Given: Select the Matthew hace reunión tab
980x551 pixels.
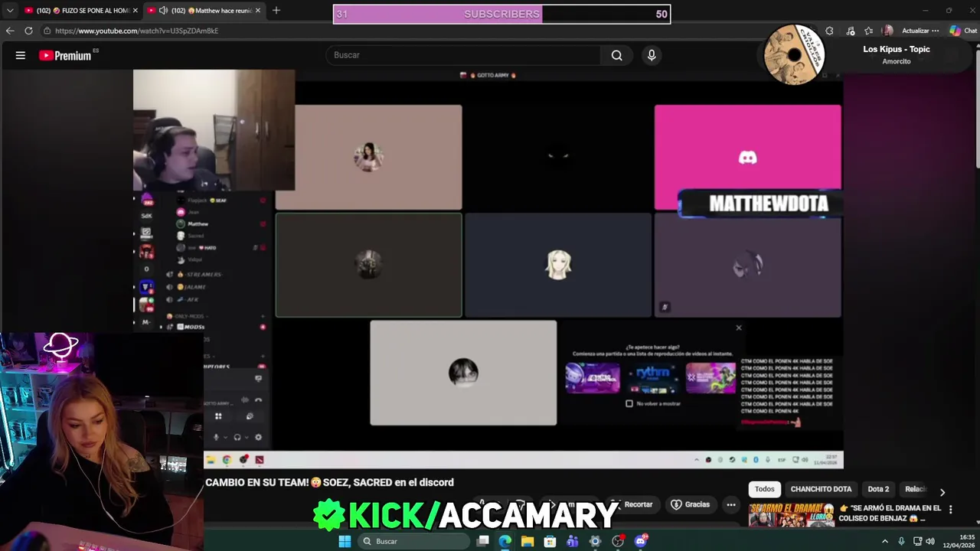Looking at the screenshot, I should click(x=204, y=11).
